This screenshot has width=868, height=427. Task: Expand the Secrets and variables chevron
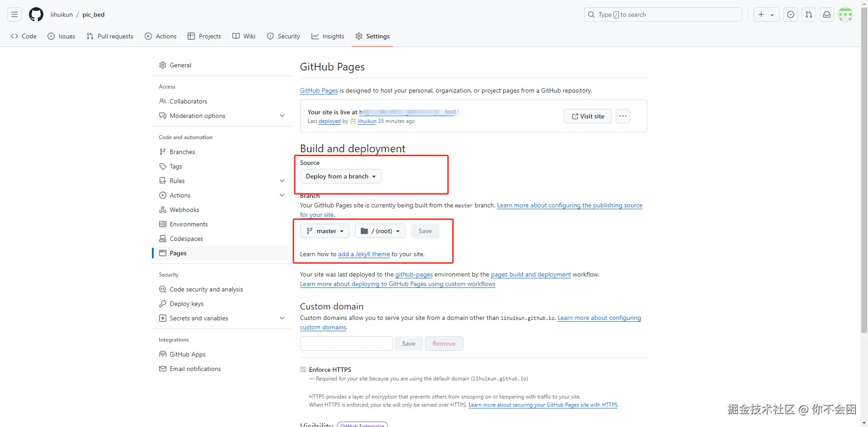click(x=282, y=318)
